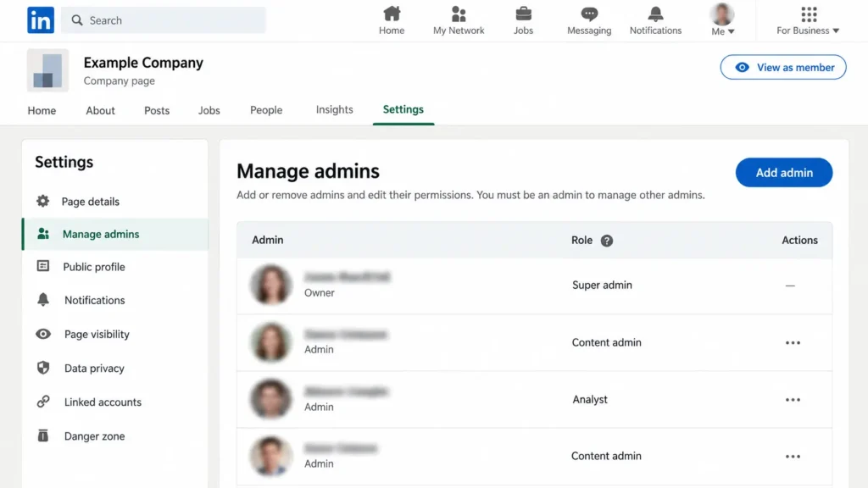Click the Analyst admin's avatar

[270, 399]
